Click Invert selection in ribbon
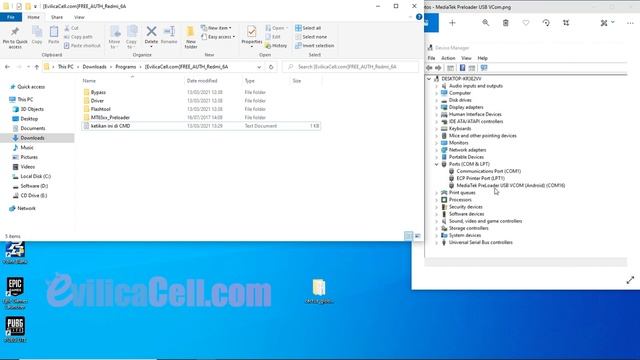Viewport: 640px width, 360px height. [x=315, y=46]
